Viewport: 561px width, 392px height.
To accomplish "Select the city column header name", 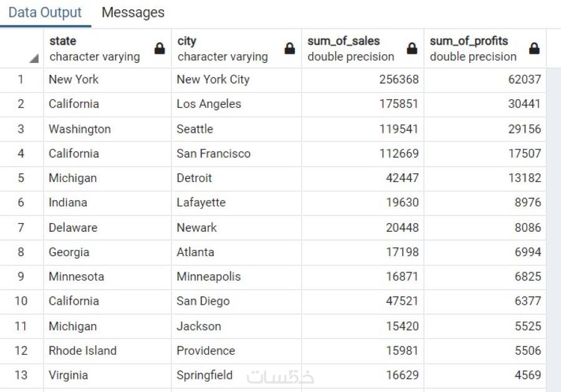I will (186, 41).
